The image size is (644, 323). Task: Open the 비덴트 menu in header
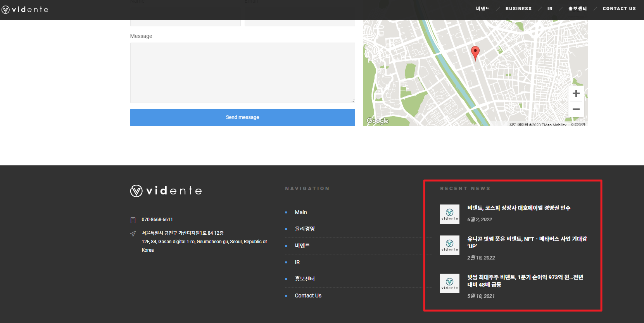483,9
